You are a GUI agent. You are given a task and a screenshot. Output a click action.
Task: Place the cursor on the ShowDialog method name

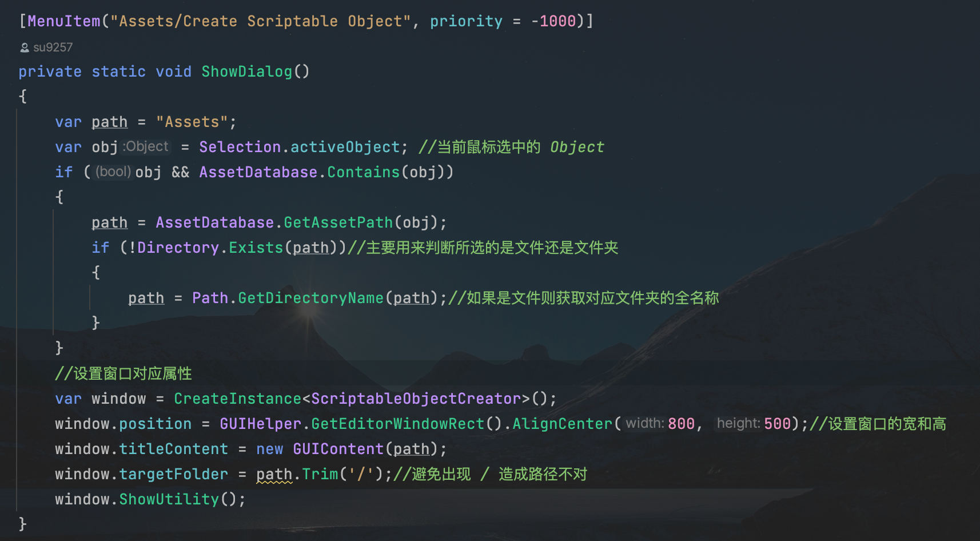[x=246, y=71]
